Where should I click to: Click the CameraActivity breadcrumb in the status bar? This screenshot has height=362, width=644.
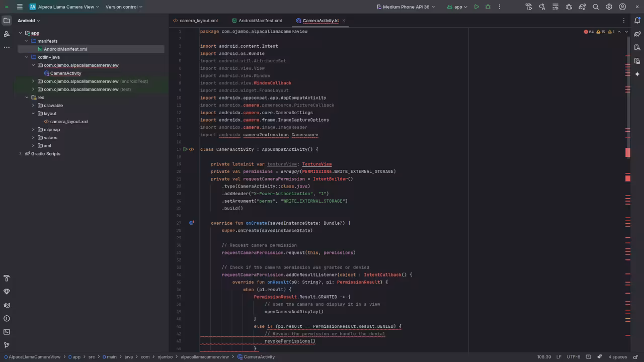(259, 357)
